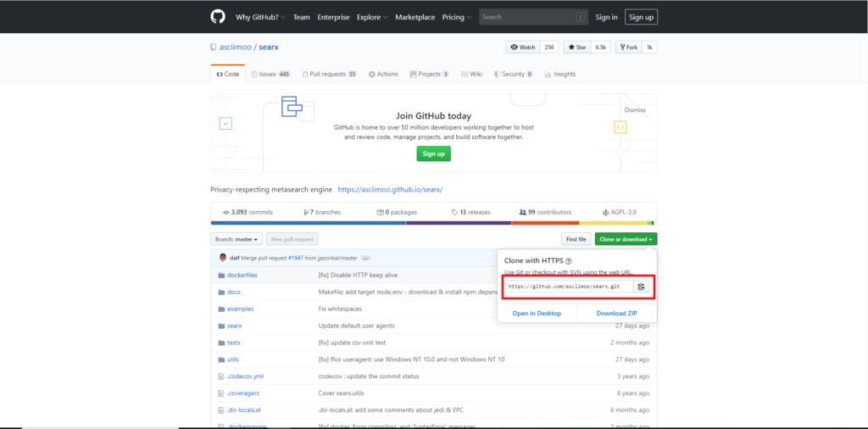This screenshot has width=868, height=429.
Task: Open the Pricing dropdown menu
Action: (x=457, y=17)
